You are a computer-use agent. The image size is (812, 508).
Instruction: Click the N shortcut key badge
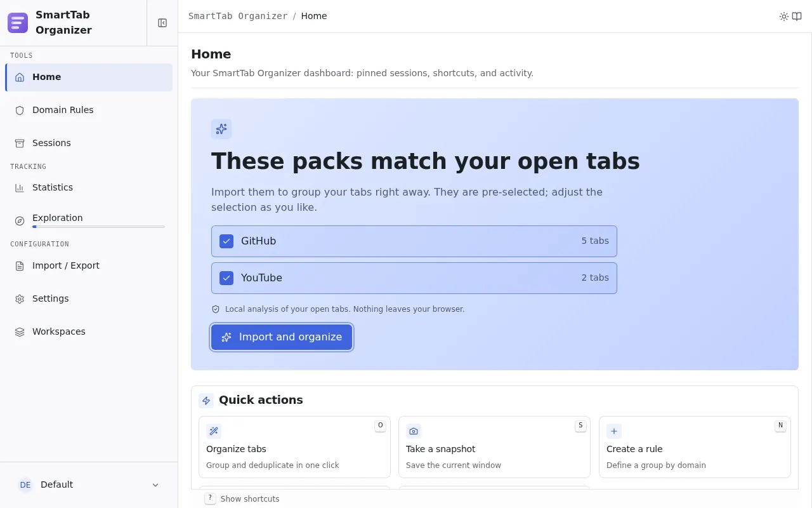pyautogui.click(x=780, y=425)
